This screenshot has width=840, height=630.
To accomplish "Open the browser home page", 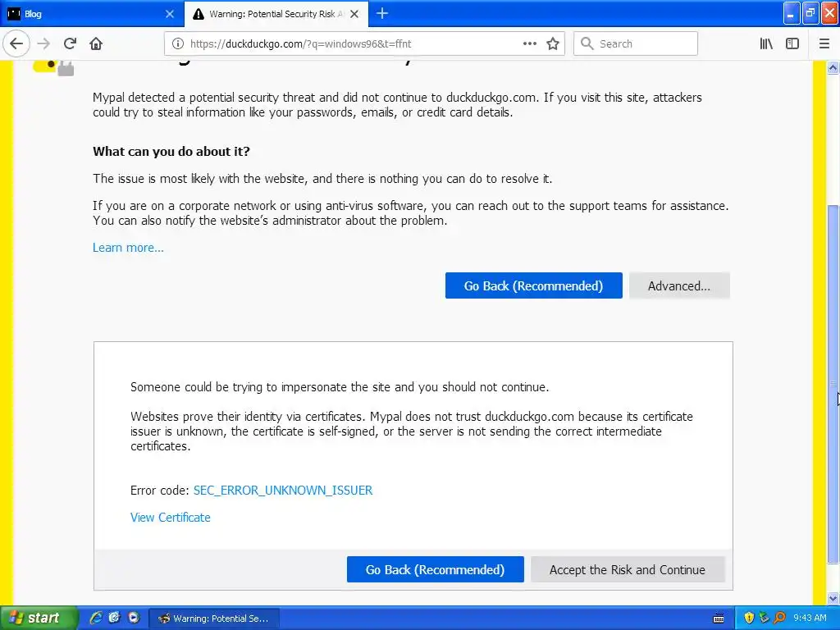I will (96, 44).
